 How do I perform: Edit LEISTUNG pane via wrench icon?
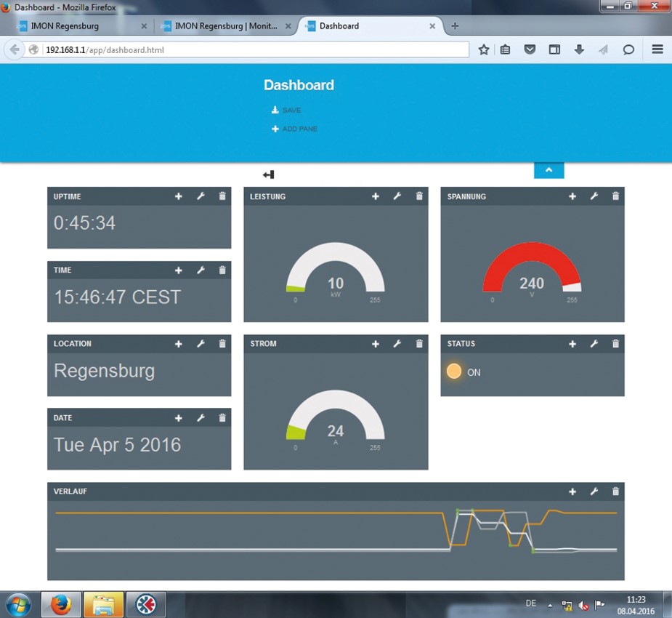tap(397, 196)
